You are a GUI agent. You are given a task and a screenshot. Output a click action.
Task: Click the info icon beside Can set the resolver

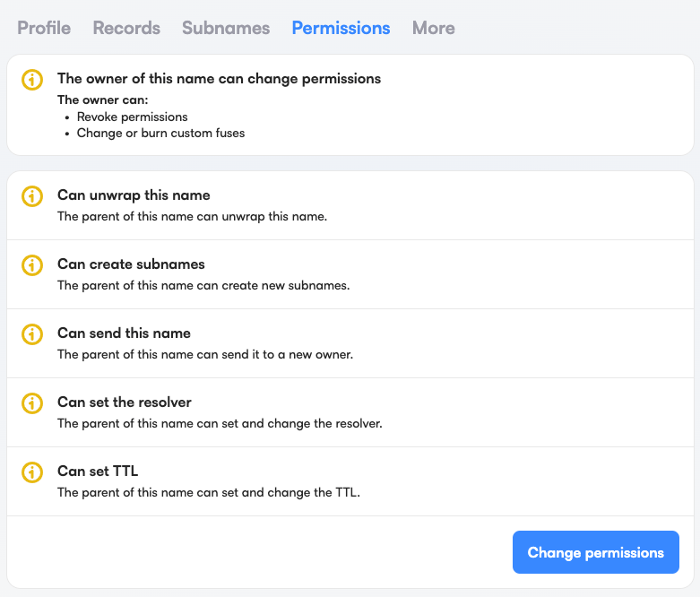(x=32, y=402)
